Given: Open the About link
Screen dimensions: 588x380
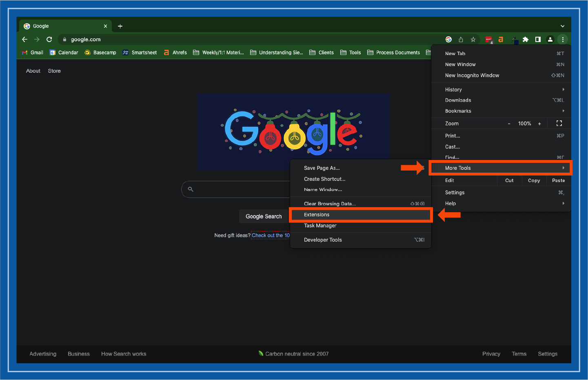Looking at the screenshot, I should [x=33, y=71].
